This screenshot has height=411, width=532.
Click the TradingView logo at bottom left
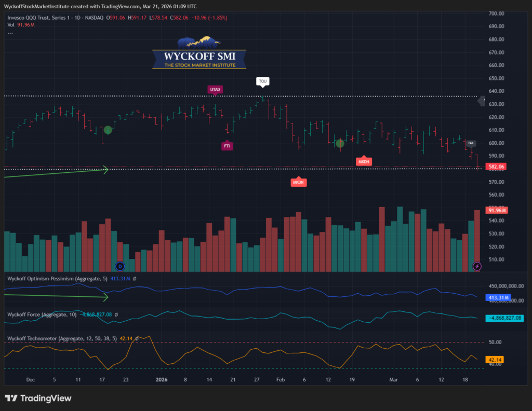[x=38, y=399]
